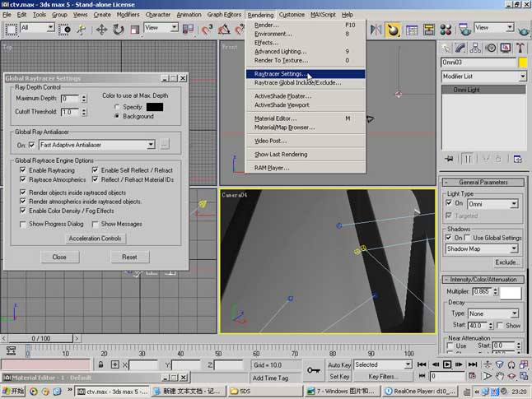Open the Utilities hammer panel tab
The height and width of the screenshot is (399, 532).
(x=520, y=49)
